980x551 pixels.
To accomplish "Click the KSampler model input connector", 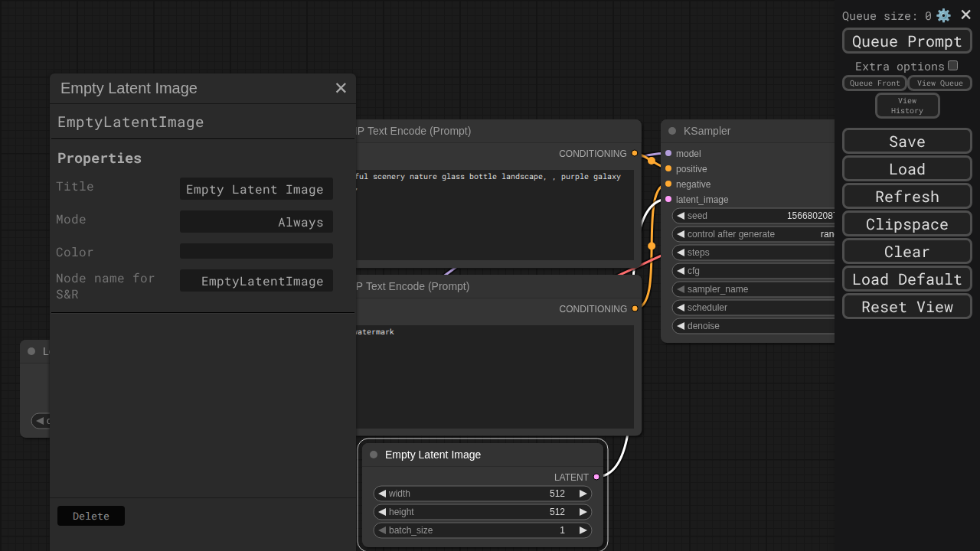I will [x=668, y=153].
